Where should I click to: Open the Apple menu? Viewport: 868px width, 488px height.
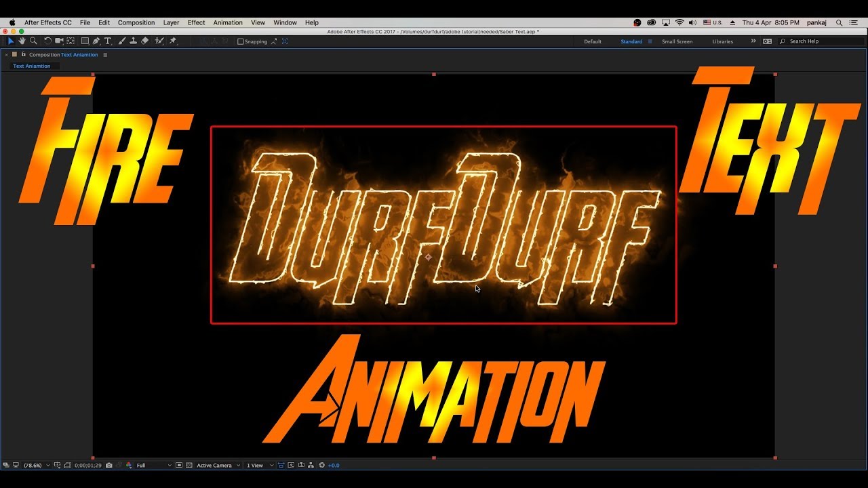(12, 22)
